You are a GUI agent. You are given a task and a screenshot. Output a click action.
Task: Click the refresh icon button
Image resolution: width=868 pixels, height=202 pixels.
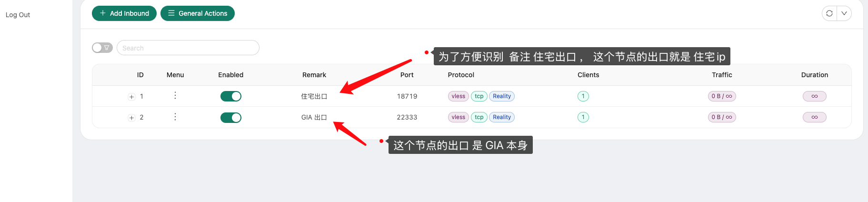(x=829, y=13)
